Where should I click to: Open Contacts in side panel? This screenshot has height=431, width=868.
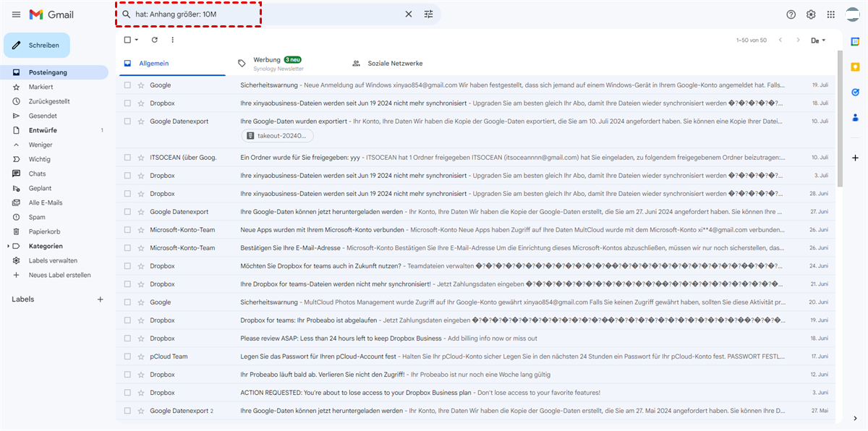click(x=855, y=117)
